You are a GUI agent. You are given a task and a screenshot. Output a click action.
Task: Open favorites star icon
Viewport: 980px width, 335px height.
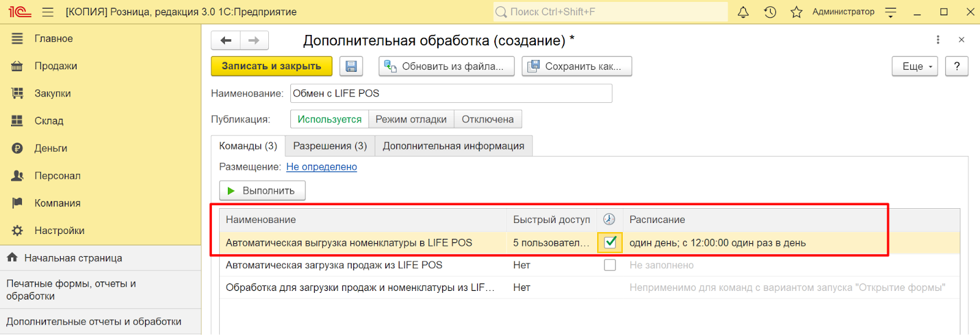[796, 12]
